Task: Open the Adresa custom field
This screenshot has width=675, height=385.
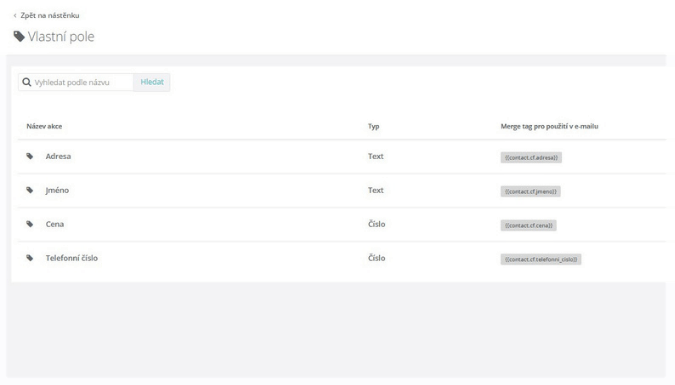Action: coord(58,156)
